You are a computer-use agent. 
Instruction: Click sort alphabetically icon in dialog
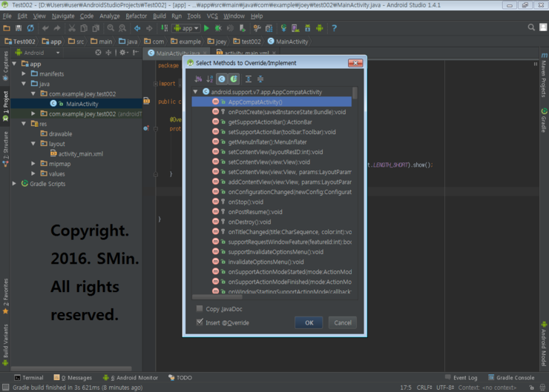[209, 79]
